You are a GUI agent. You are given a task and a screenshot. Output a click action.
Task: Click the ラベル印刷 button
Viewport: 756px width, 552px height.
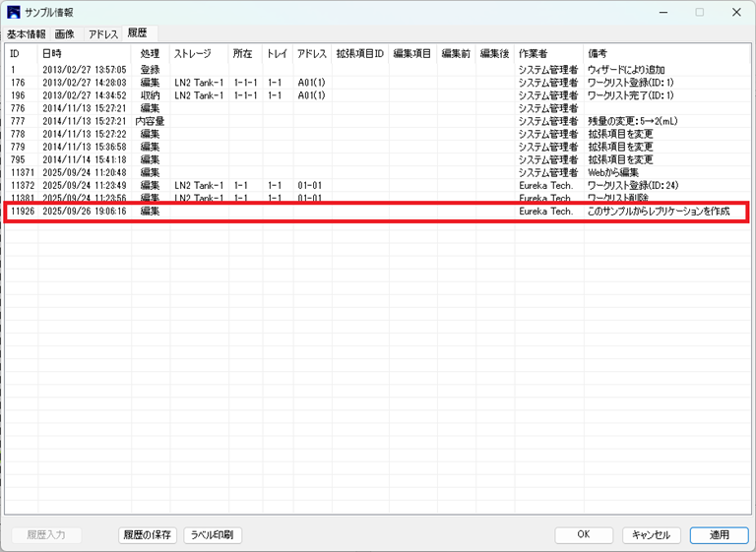pyautogui.click(x=213, y=535)
